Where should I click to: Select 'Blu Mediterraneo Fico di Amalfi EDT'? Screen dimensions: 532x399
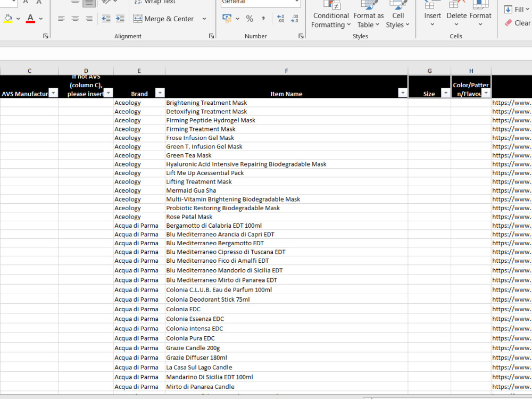click(286, 261)
